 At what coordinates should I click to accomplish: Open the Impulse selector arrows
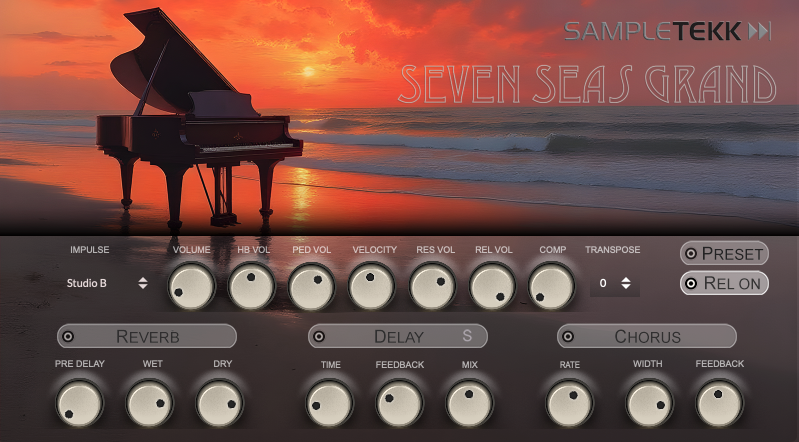(x=143, y=283)
